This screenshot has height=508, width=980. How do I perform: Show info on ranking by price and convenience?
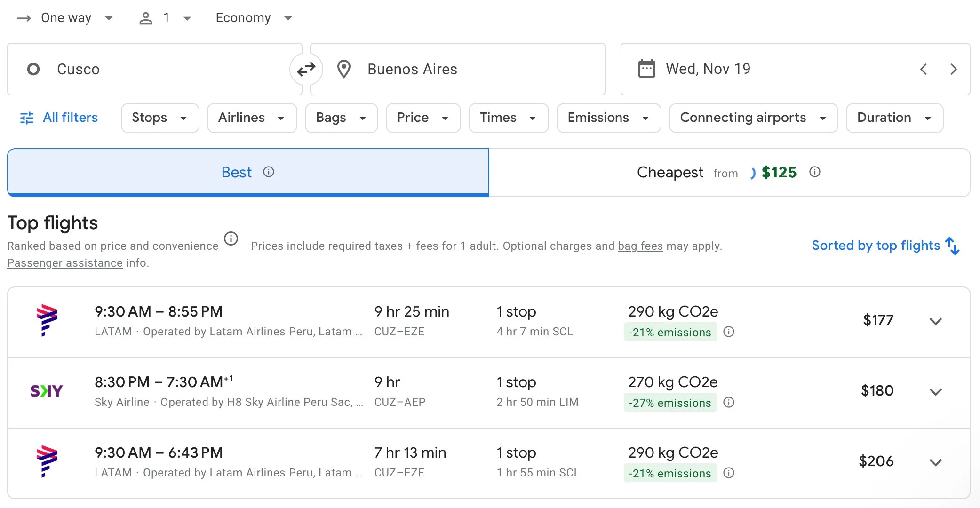click(231, 239)
